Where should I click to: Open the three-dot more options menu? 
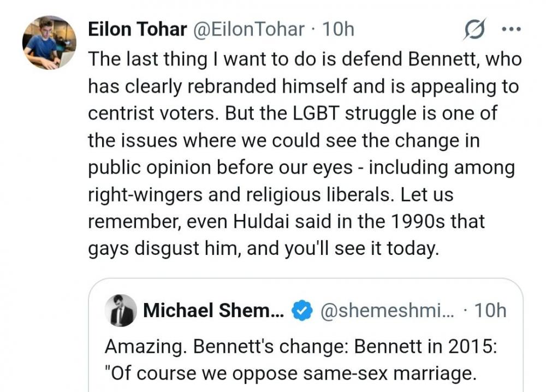point(511,30)
